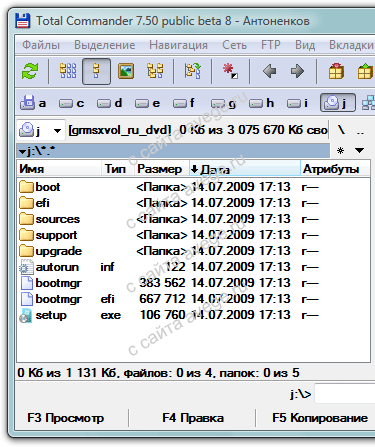Expand directory history arrow beside asterisk
The width and height of the screenshot is (375, 447).
[x=359, y=150]
